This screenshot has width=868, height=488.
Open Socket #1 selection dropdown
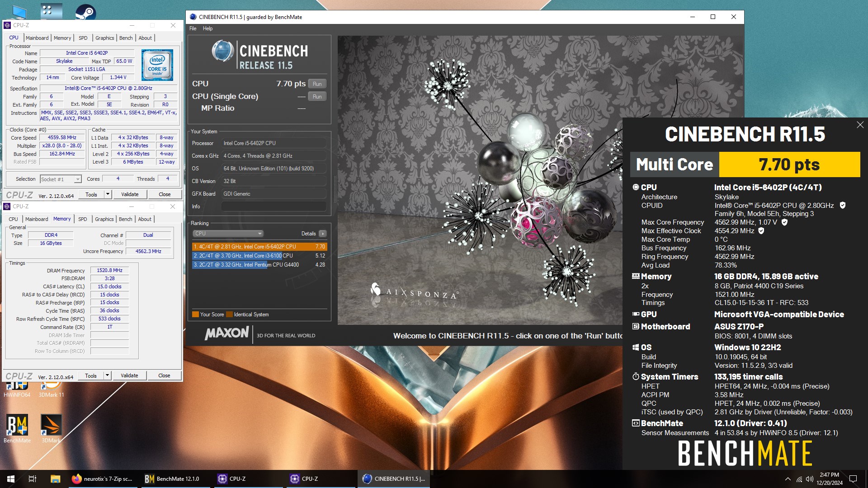click(61, 179)
